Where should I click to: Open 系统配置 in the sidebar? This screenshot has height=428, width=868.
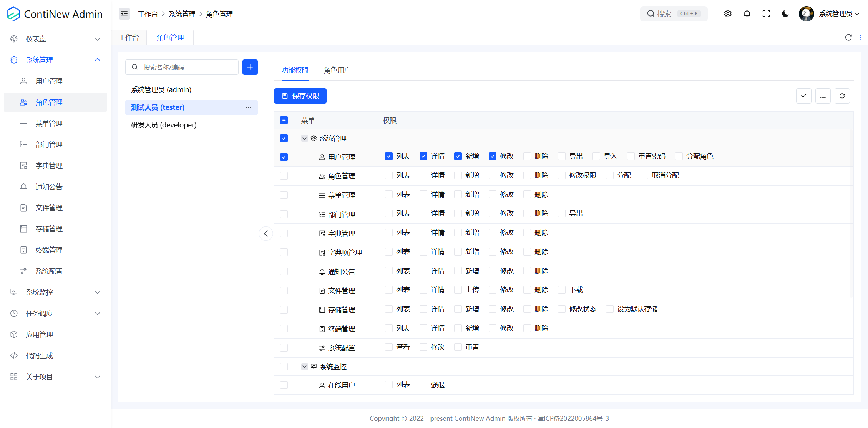point(55,271)
